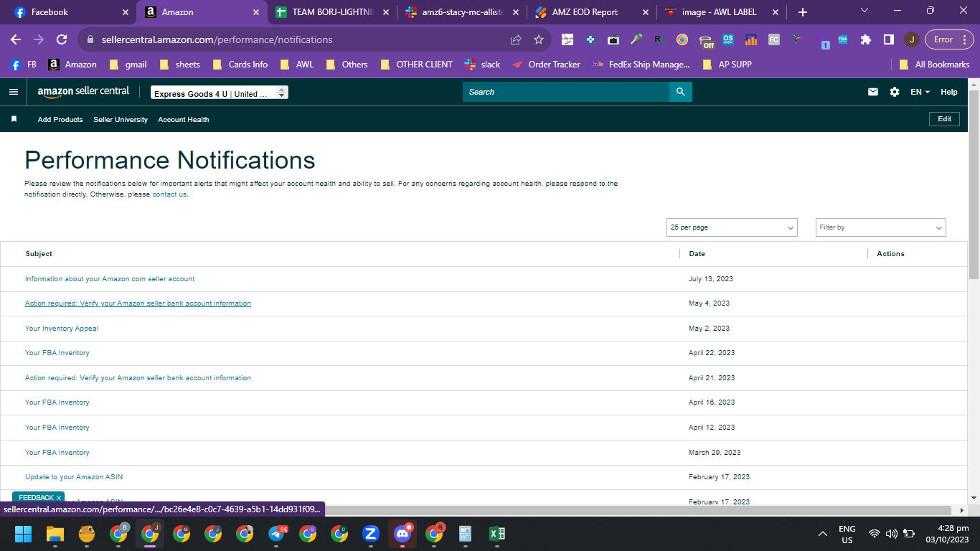Viewport: 980px width, 551px height.
Task: Open the May 4 bank account verification notification
Action: 138,303
